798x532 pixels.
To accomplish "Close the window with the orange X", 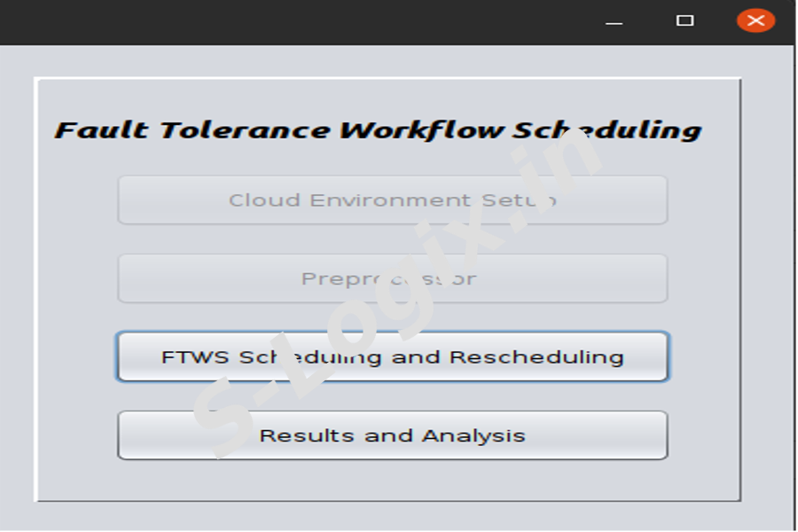I will coord(755,20).
